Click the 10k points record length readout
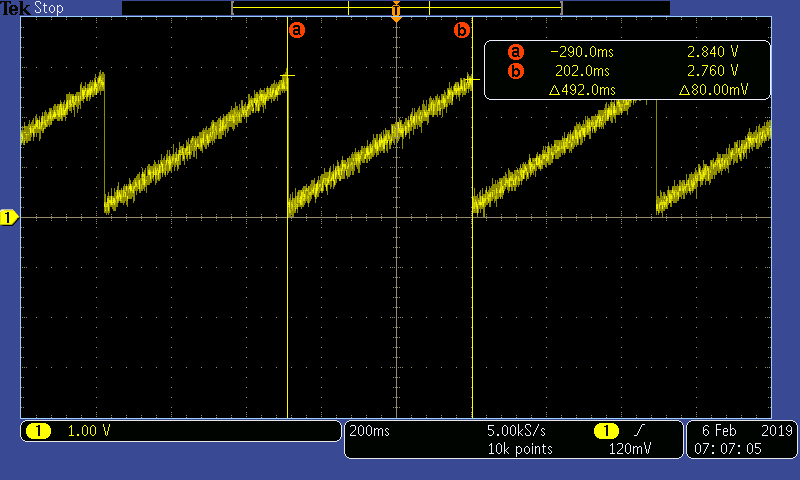 pos(519,449)
